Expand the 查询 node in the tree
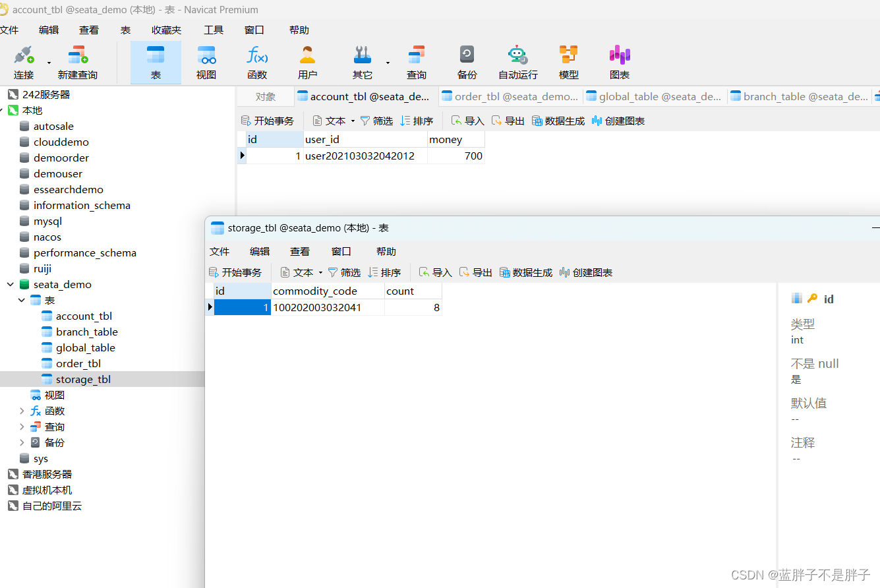 tap(22, 426)
